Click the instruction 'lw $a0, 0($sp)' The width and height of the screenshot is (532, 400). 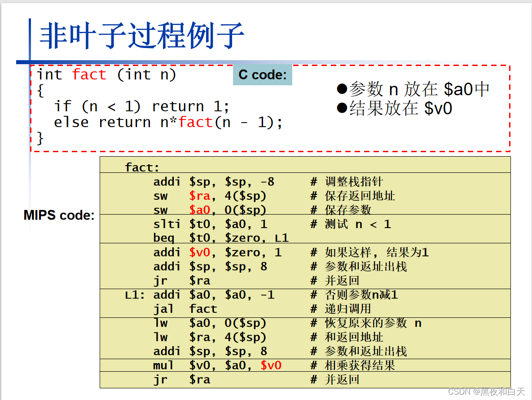click(x=210, y=323)
